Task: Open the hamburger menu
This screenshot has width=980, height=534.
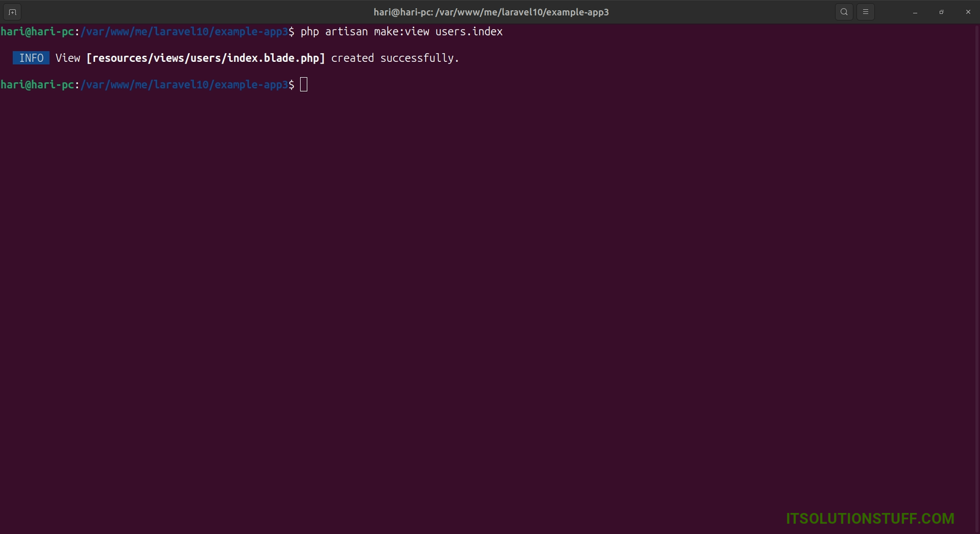Action: click(x=865, y=12)
